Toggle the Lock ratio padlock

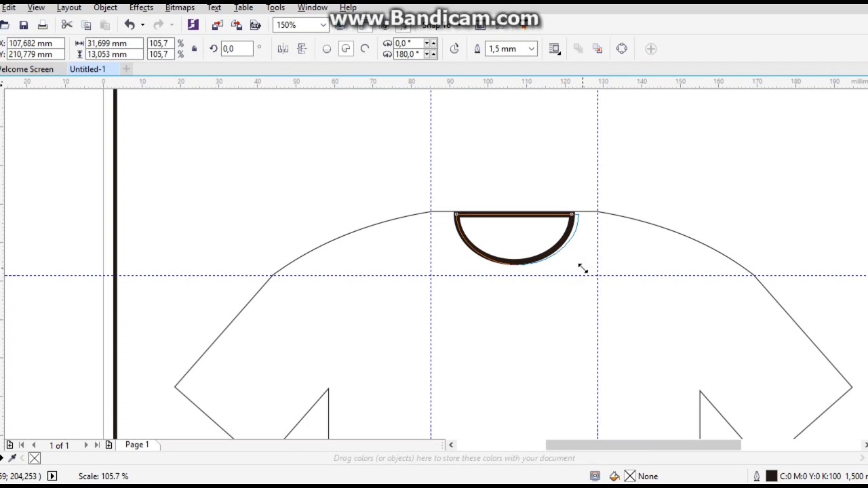(x=195, y=49)
